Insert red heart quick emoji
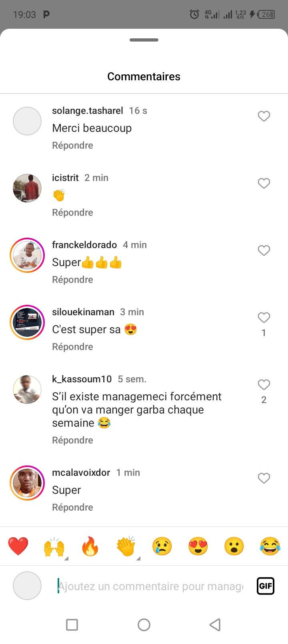288x644 pixels. [x=18, y=546]
